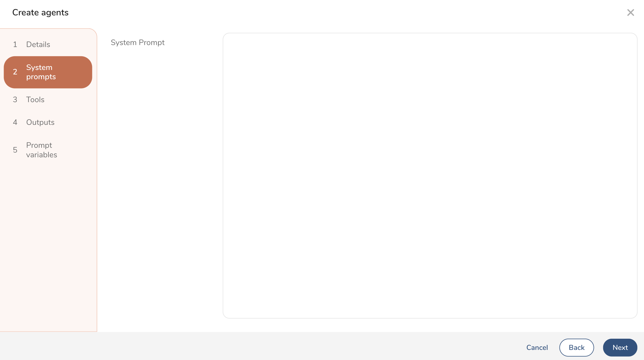Click the gray footer bar left of Cancel
644x360 pixels.
click(252, 346)
